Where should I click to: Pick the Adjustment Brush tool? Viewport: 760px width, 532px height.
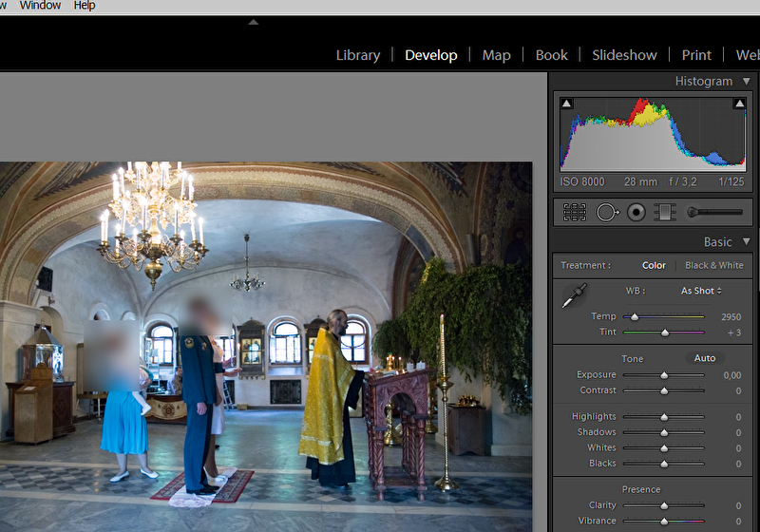click(714, 212)
